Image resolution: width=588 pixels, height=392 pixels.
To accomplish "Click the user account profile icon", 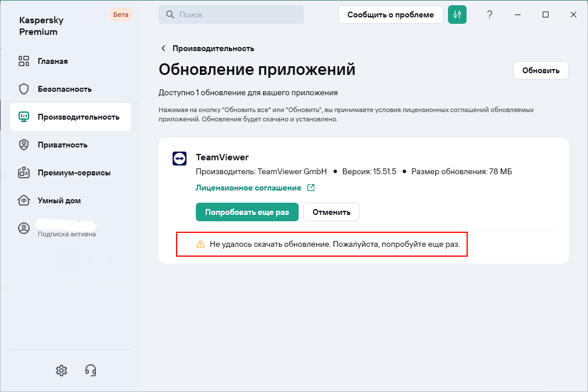I will (24, 228).
